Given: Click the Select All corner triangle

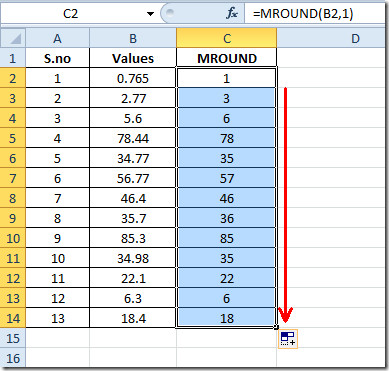Looking at the screenshot, I should (13, 38).
